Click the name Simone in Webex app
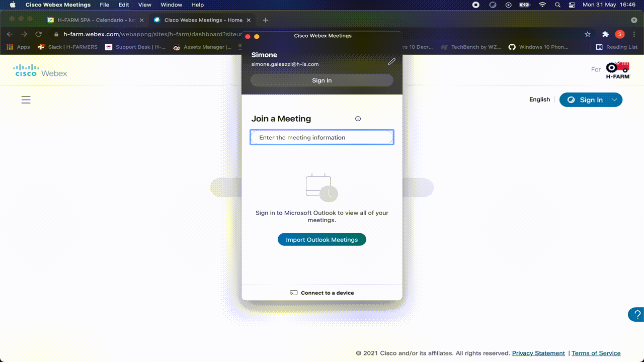644x362 pixels. 264,55
